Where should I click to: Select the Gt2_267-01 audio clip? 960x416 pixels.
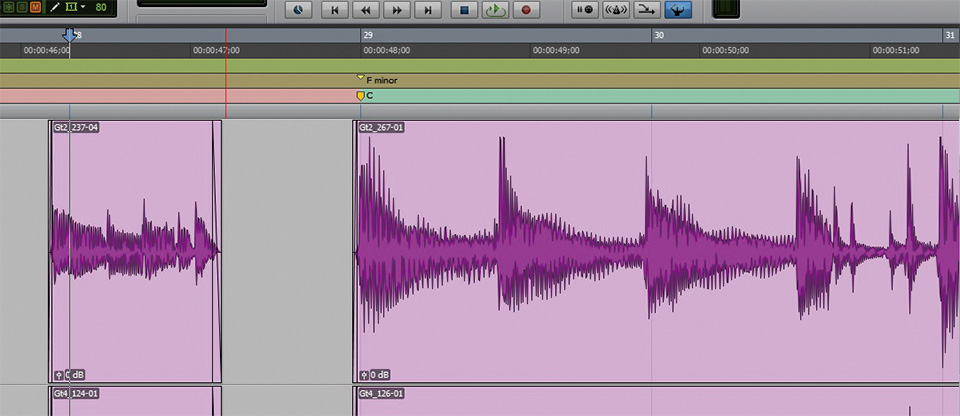[656, 251]
